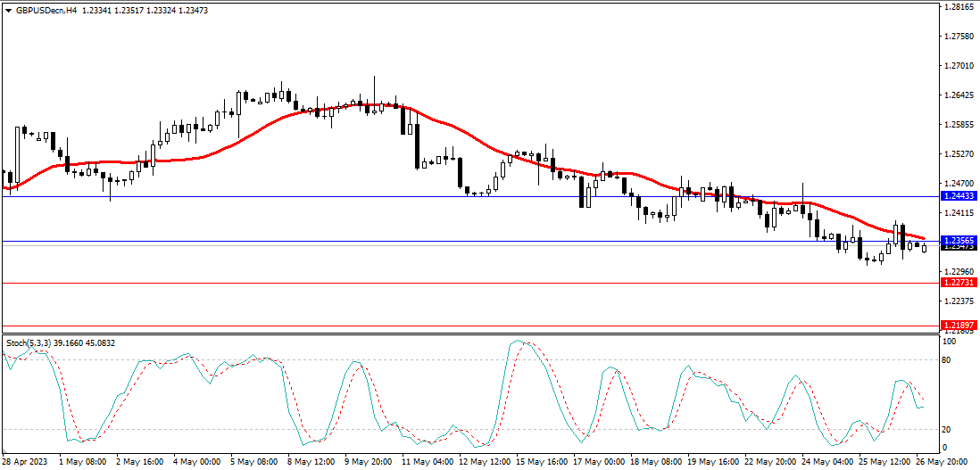Click the 1.22375 price axis label
This screenshot has height=470, width=980.
pos(960,301)
